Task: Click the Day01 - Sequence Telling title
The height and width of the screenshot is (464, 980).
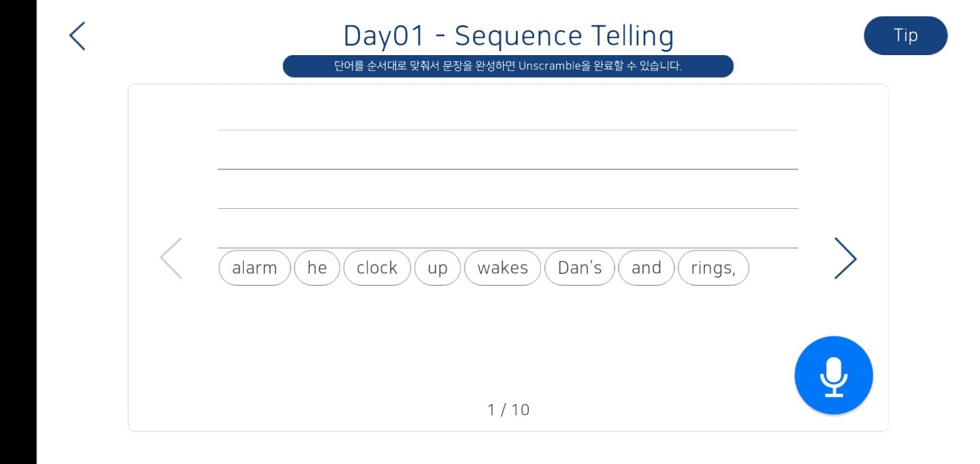Action: [x=508, y=35]
